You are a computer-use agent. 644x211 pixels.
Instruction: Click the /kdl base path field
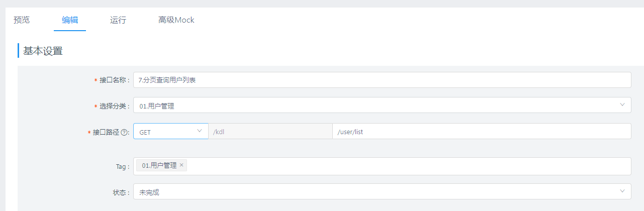[270, 132]
